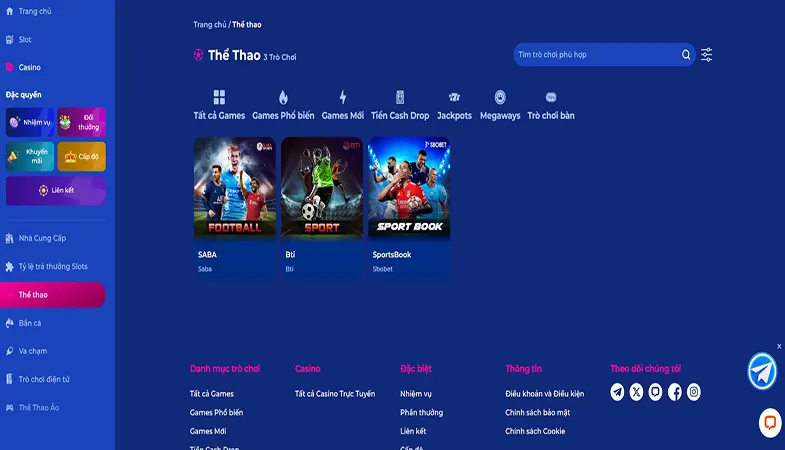The image size is (785, 450).
Task: Open Đổi thưởng rewards tile
Action: pyautogui.click(x=82, y=122)
